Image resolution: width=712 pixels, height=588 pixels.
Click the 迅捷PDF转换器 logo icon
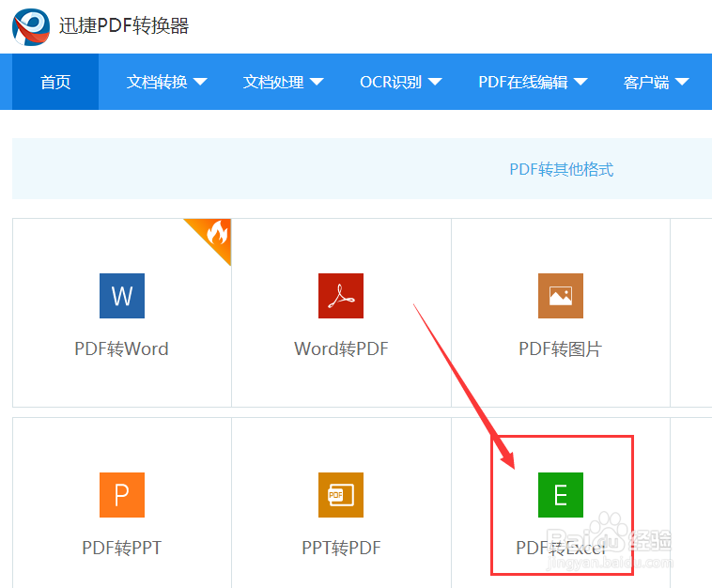(31, 27)
